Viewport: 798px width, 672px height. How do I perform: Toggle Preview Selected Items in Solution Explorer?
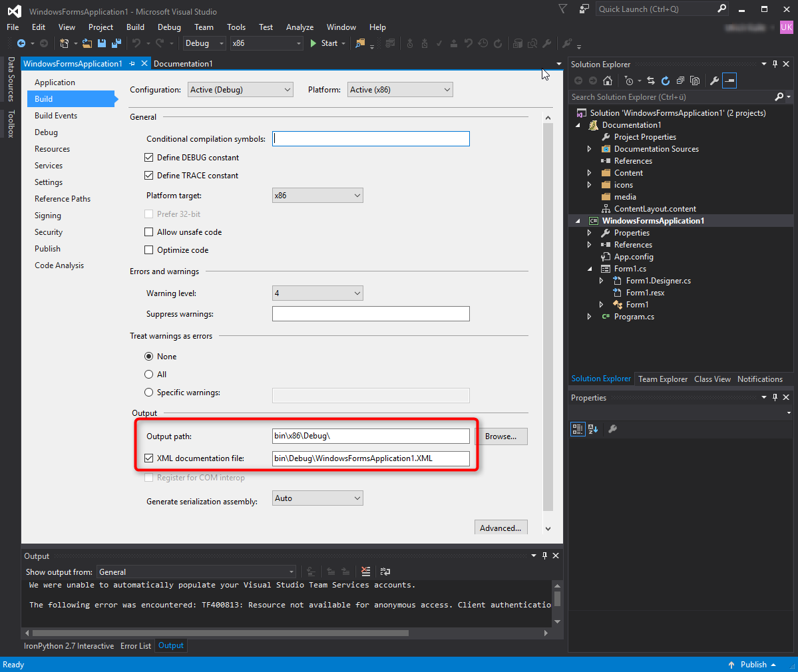(729, 81)
